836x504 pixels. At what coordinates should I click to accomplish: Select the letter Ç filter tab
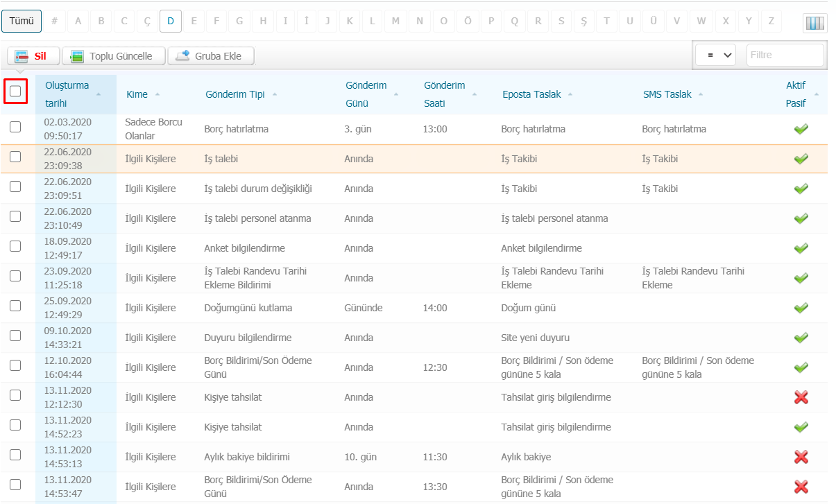pos(147,21)
